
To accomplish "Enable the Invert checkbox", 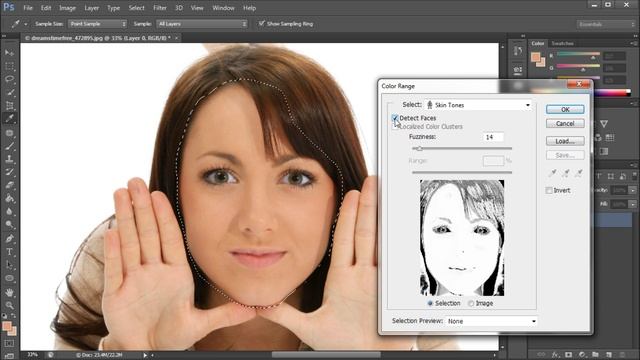I will tap(549, 190).
